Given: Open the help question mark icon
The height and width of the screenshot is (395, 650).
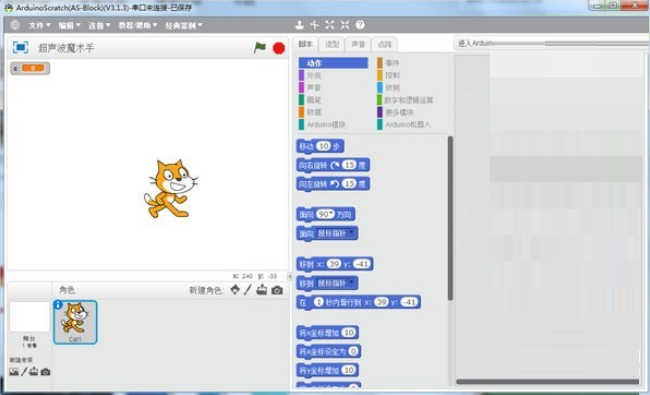Looking at the screenshot, I should (x=360, y=25).
